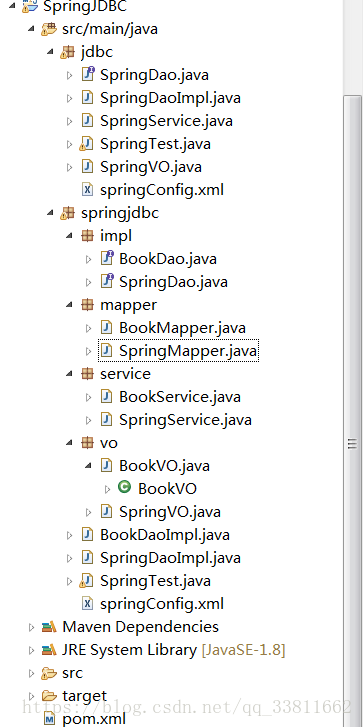Collapse the springjdbc package
Screen dimensions: 363x727
pos(50,213)
